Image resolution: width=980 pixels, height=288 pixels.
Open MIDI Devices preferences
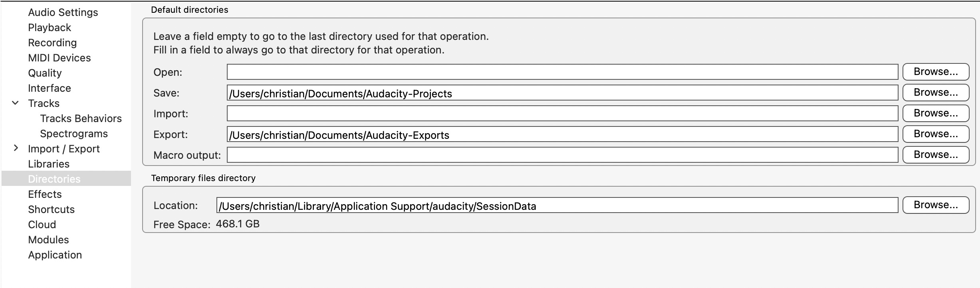[60, 58]
